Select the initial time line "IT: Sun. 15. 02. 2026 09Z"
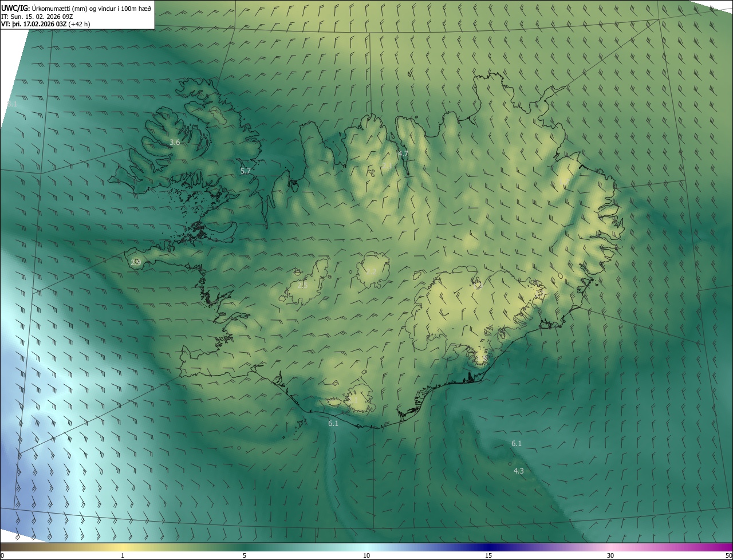 coord(37,16)
